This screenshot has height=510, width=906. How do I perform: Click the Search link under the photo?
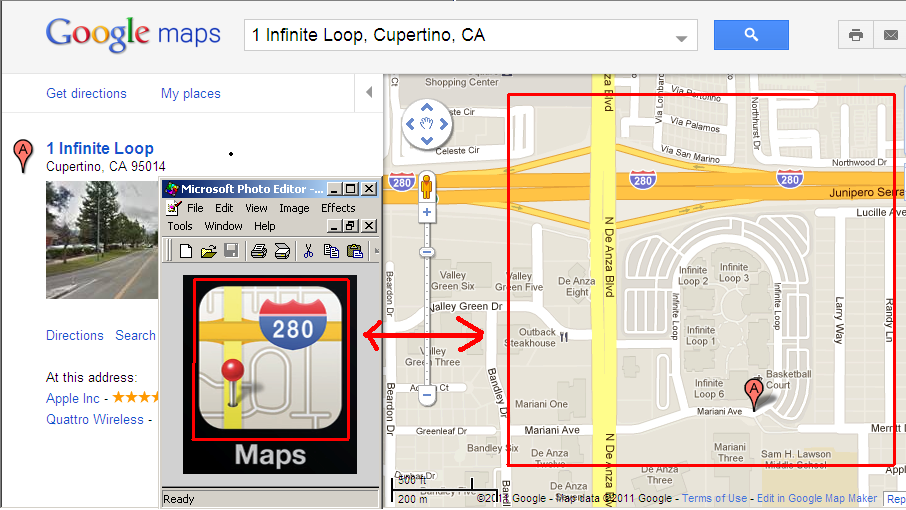(135, 336)
